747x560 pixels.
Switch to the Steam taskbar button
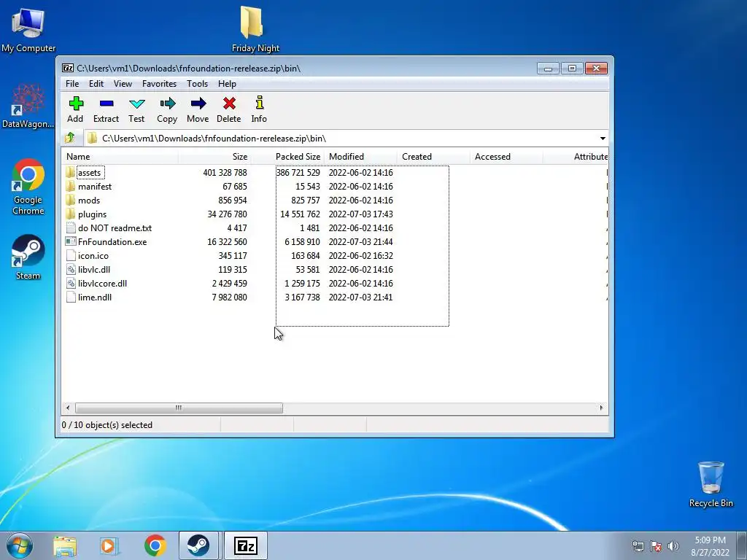[198, 545]
